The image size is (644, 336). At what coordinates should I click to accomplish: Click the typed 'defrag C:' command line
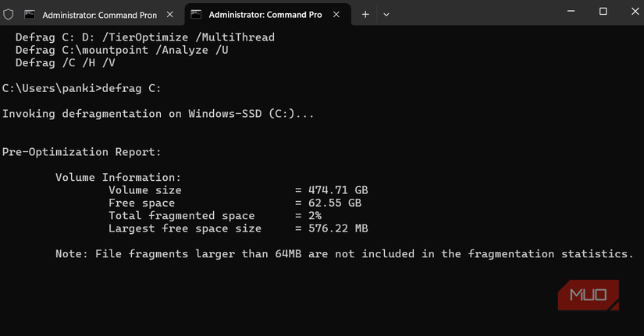132,88
